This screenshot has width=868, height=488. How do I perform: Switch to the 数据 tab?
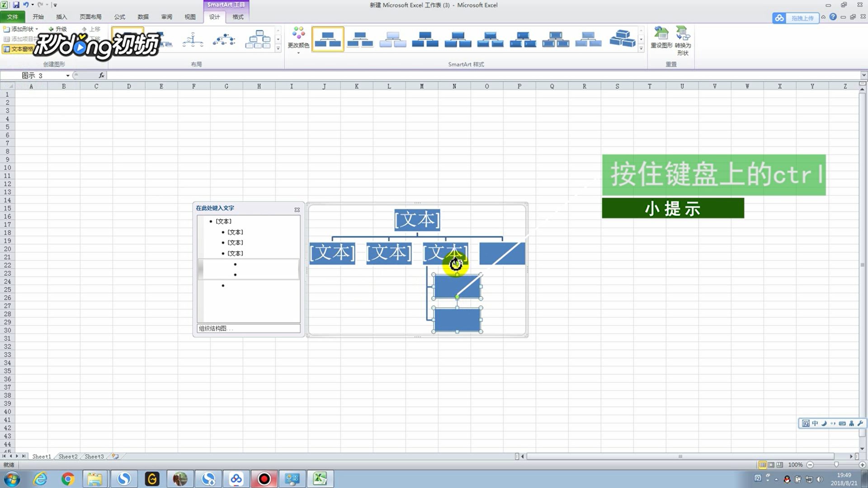point(143,17)
